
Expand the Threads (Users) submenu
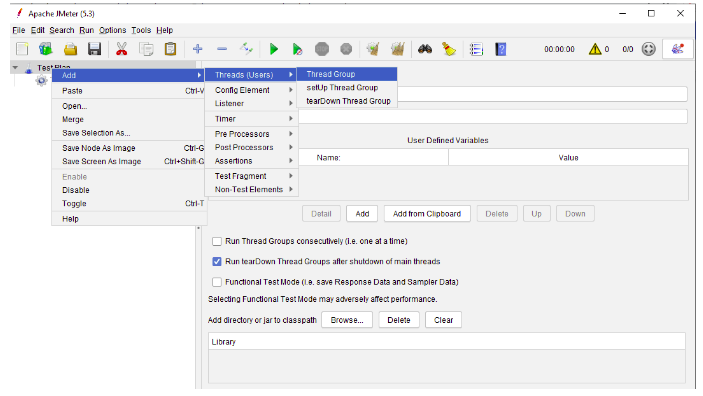click(252, 75)
